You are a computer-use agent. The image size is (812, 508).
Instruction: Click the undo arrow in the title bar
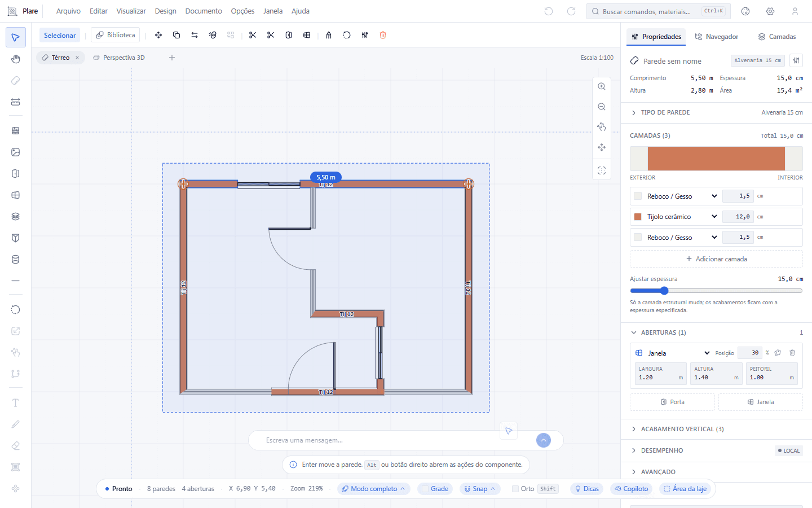549,11
